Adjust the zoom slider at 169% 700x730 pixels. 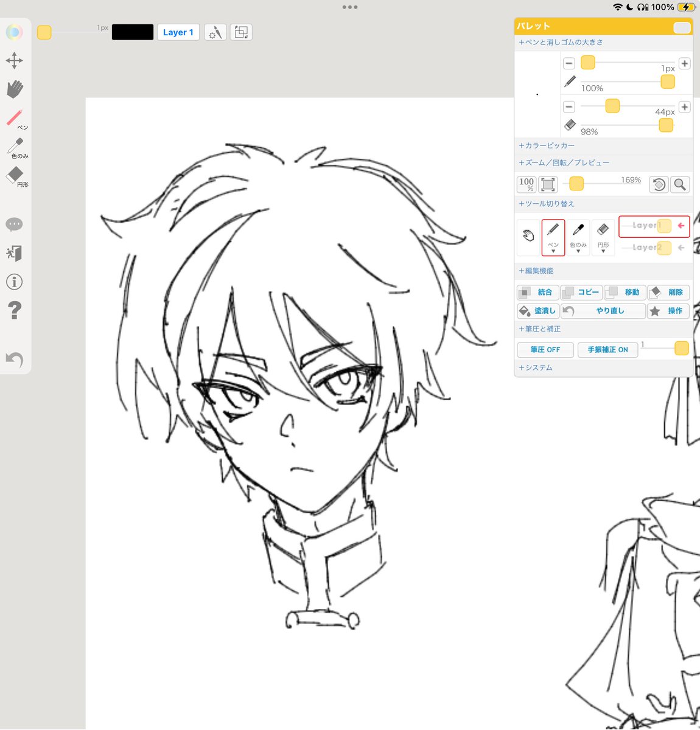pos(576,183)
